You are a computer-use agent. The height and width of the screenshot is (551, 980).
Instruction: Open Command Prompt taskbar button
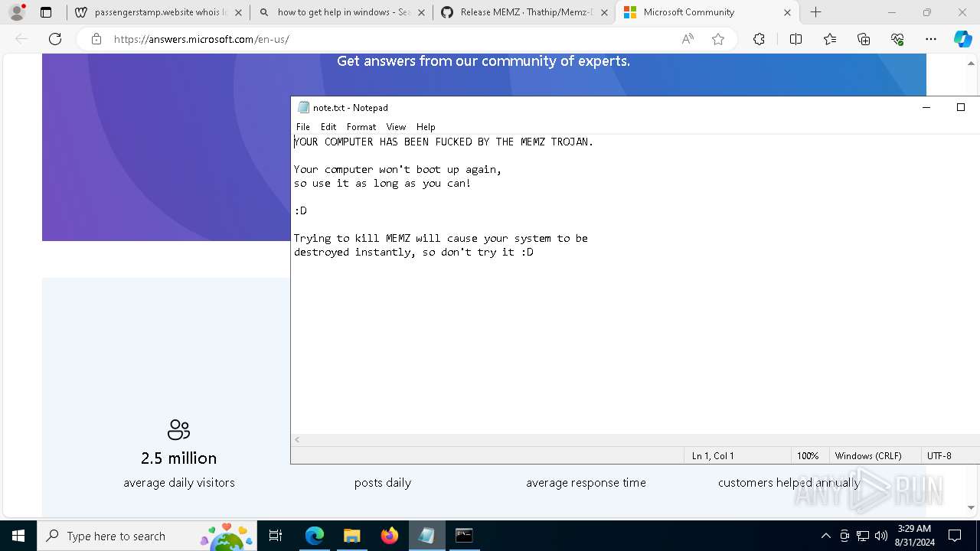click(464, 536)
